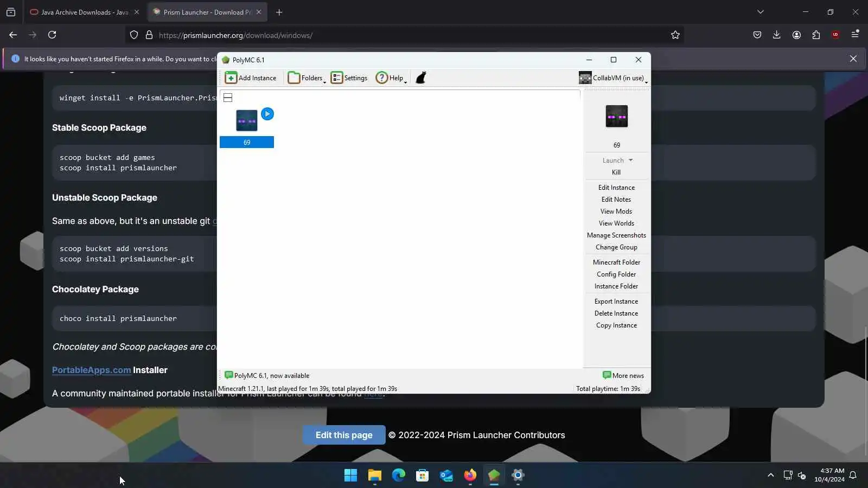Image resolution: width=868 pixels, height=488 pixels.
Task: Click the Add Instance button in PolyMC
Action: pyautogui.click(x=251, y=78)
